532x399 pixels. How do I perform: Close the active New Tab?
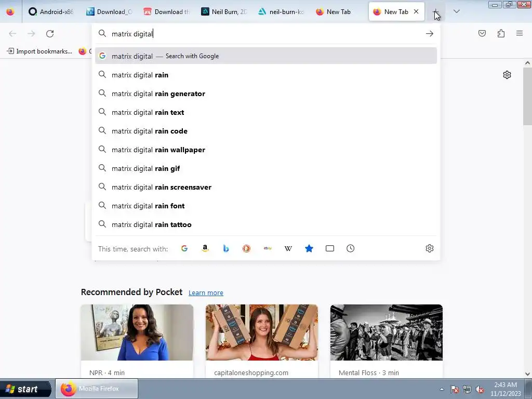point(416,11)
